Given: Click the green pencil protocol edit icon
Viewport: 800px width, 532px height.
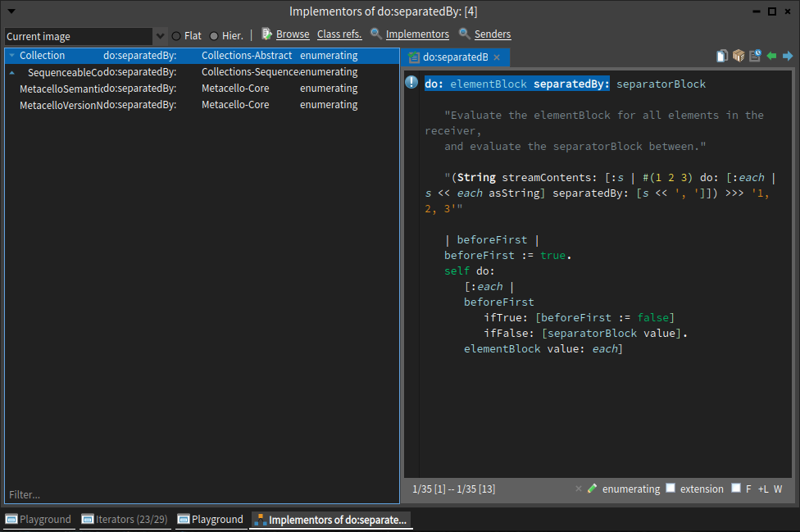Looking at the screenshot, I should (592, 489).
